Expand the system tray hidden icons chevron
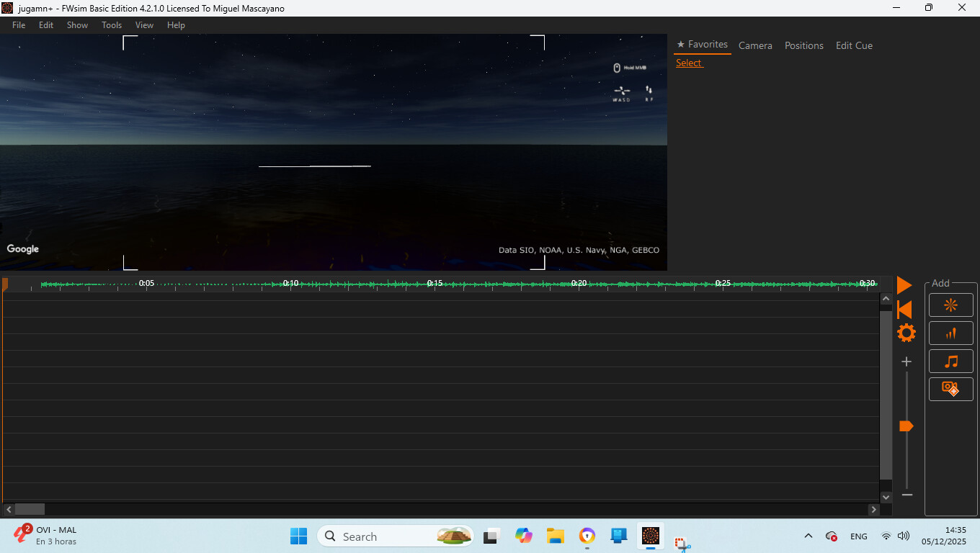The height and width of the screenshot is (553, 980). [x=808, y=536]
